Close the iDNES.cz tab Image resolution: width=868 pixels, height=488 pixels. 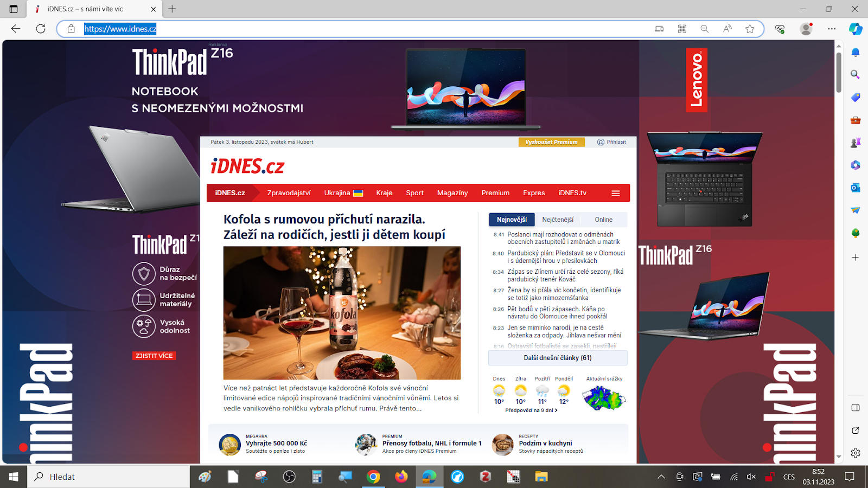pos(153,9)
